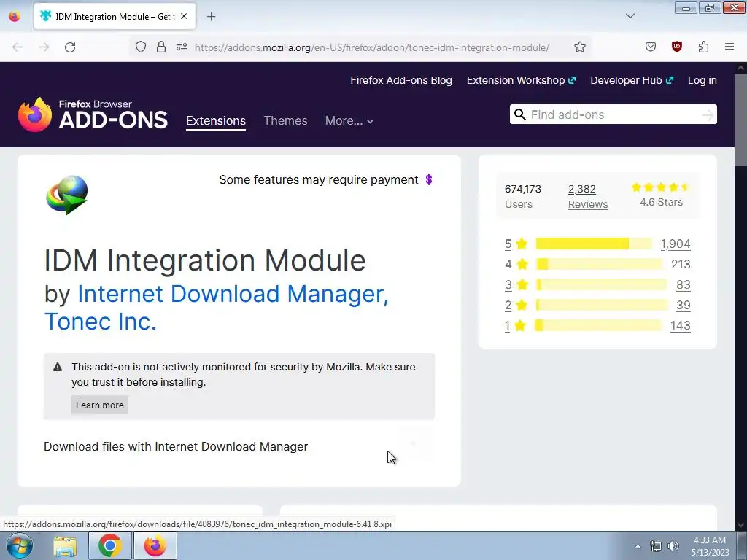Bookmark this page with the star
This screenshot has width=747, height=560.
coord(580,47)
